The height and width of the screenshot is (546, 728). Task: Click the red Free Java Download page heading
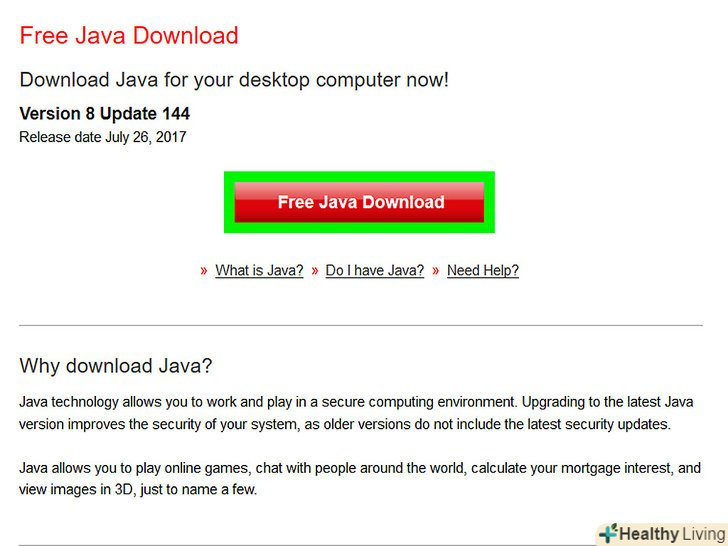tap(129, 35)
